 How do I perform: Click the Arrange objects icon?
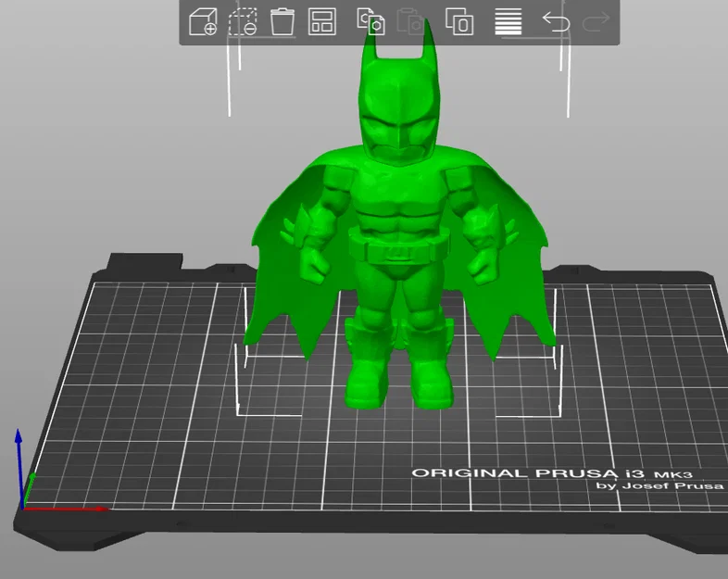322,22
